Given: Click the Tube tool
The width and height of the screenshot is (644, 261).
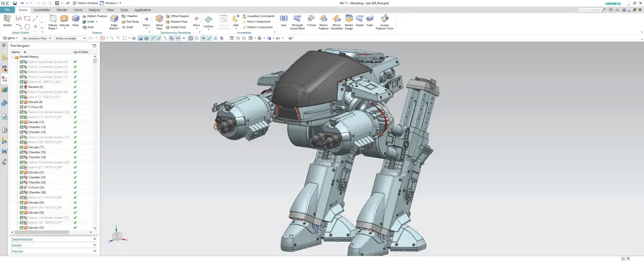Looking at the screenshot, I should [x=370, y=21].
